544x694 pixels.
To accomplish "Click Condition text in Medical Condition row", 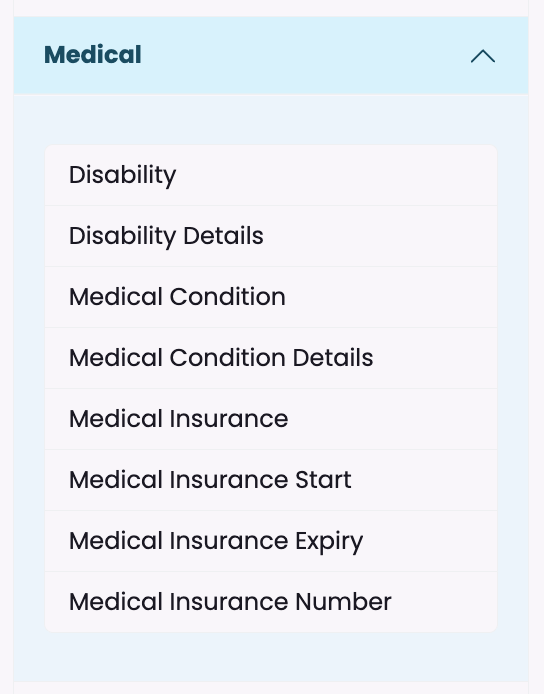I will coord(228,297).
